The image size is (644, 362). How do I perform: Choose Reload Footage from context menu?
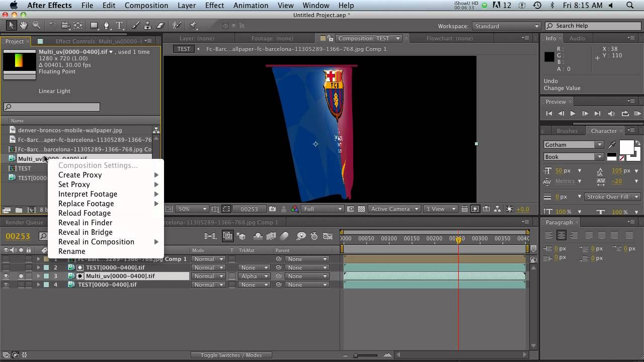[85, 213]
